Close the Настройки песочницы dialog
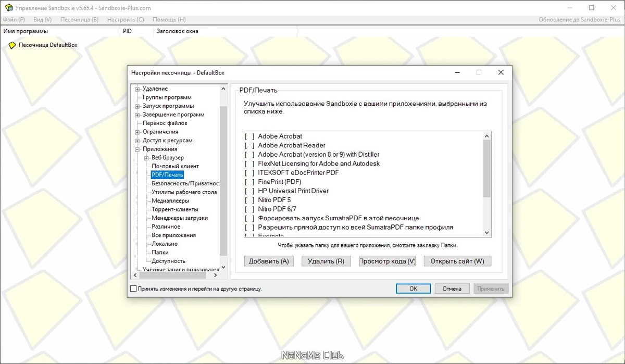The image size is (625, 364). click(x=501, y=72)
